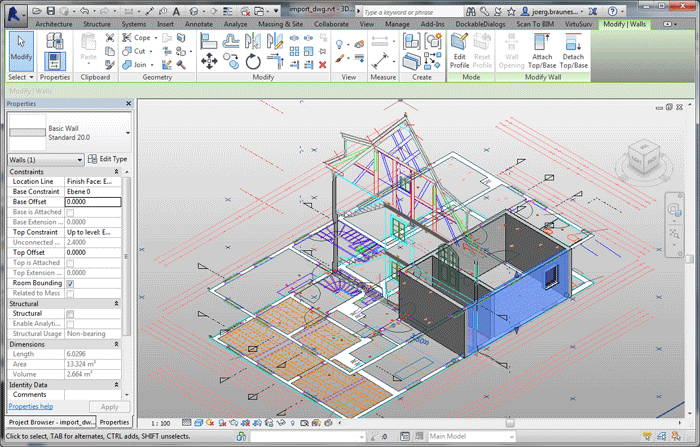Viewport: 700px width, 447px height.
Task: Open the Architecture ribbon tab
Action: point(54,24)
